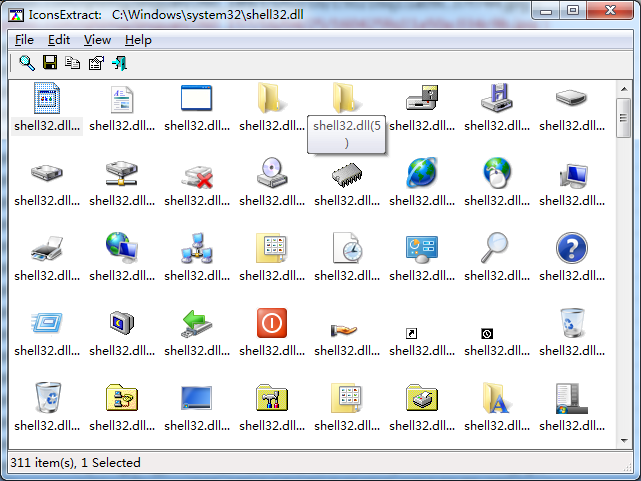Select the Control Panel monitor icon
Image resolution: width=641 pixels, height=481 pixels.
pyautogui.click(x=422, y=249)
